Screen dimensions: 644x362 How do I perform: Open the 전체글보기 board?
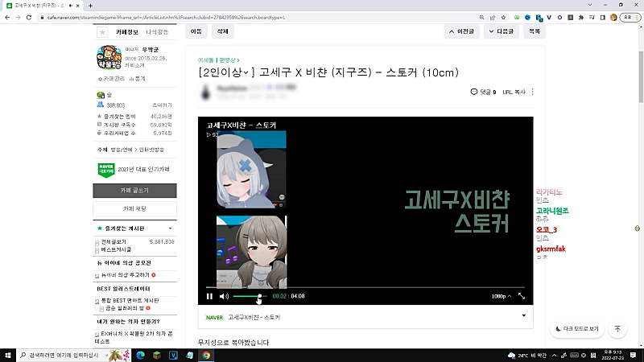114,242
